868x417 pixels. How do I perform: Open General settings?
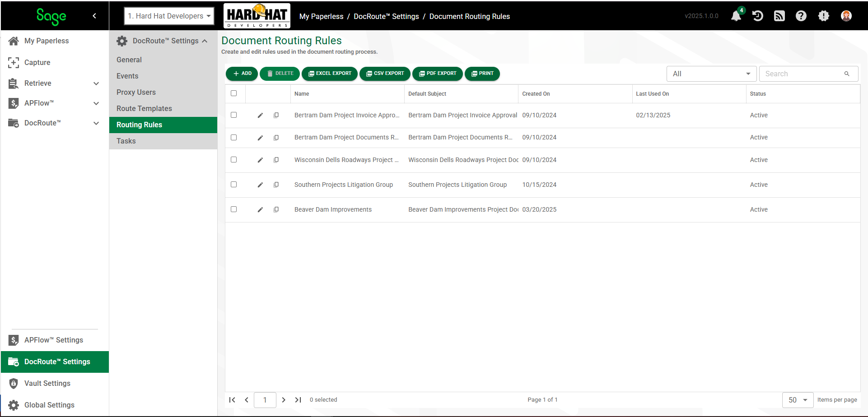[163, 60]
